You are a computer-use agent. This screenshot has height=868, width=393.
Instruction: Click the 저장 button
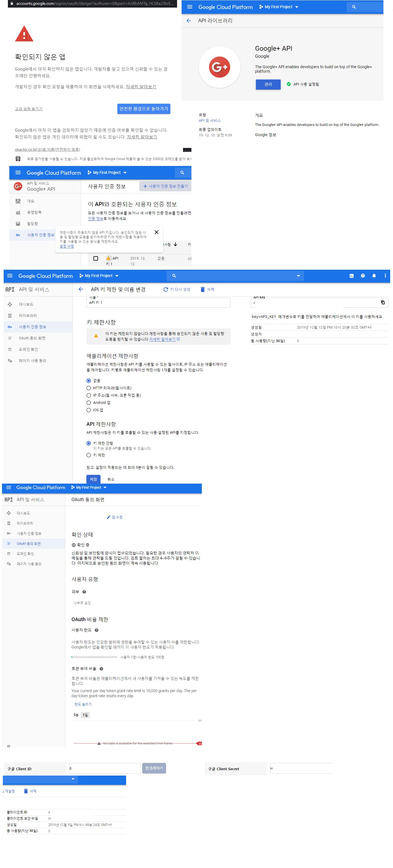[x=93, y=479]
